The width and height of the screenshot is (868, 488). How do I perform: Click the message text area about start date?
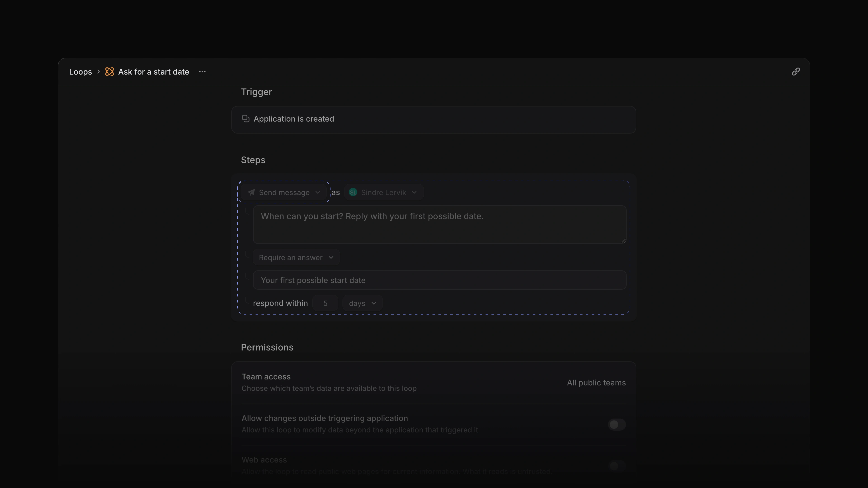point(439,225)
